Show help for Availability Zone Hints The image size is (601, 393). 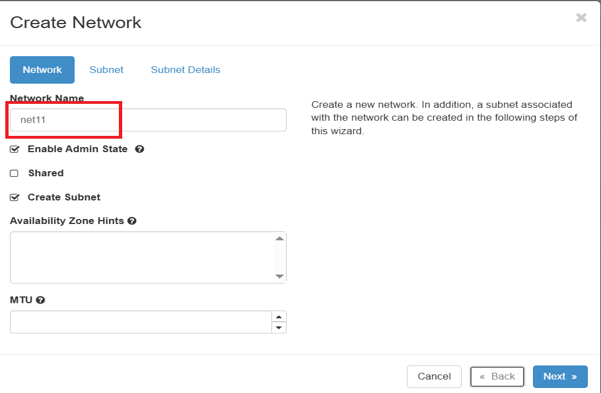(x=132, y=221)
